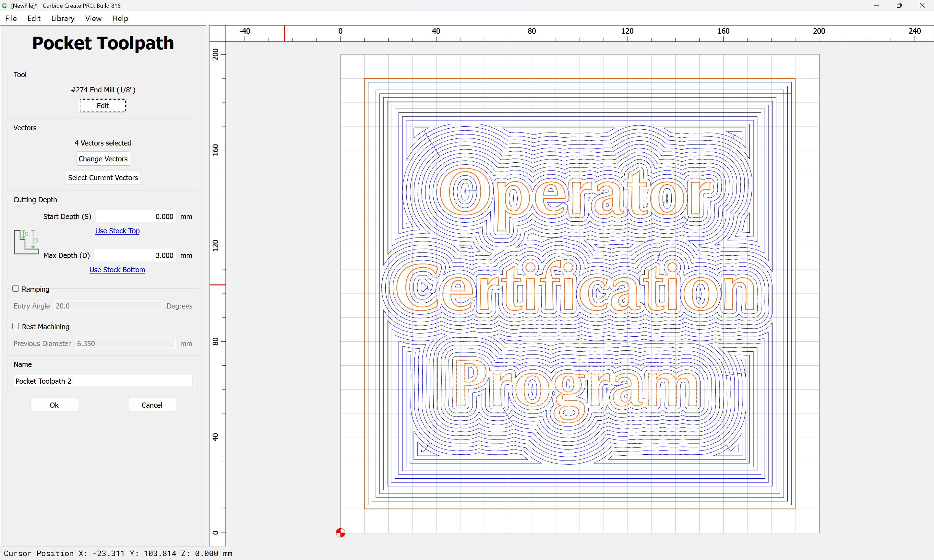Cancel the pocket toolpath dialog
934x560 pixels.
[152, 405]
